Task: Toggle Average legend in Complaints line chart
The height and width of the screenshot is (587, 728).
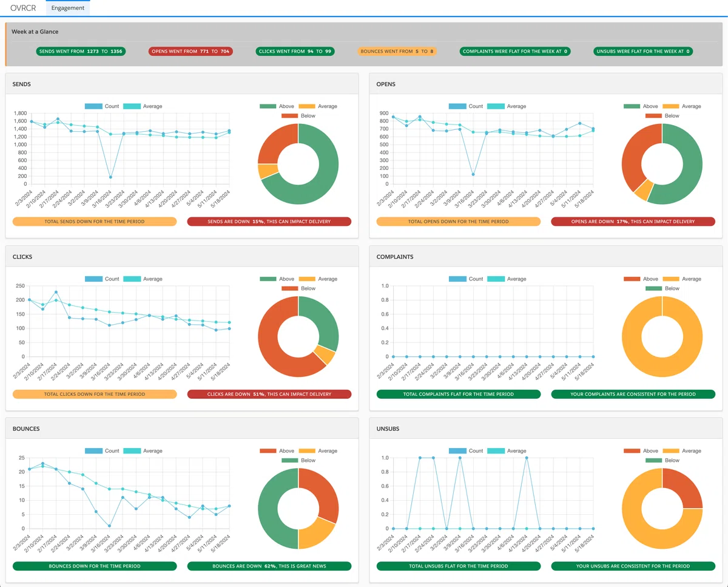Action: [x=507, y=279]
